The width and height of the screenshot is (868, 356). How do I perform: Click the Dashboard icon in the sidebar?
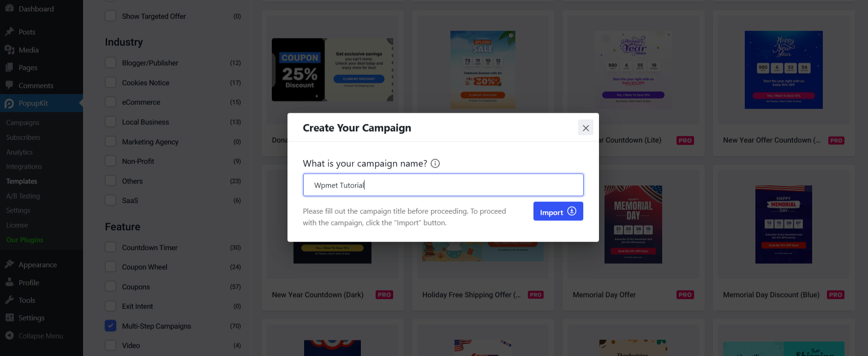point(9,8)
